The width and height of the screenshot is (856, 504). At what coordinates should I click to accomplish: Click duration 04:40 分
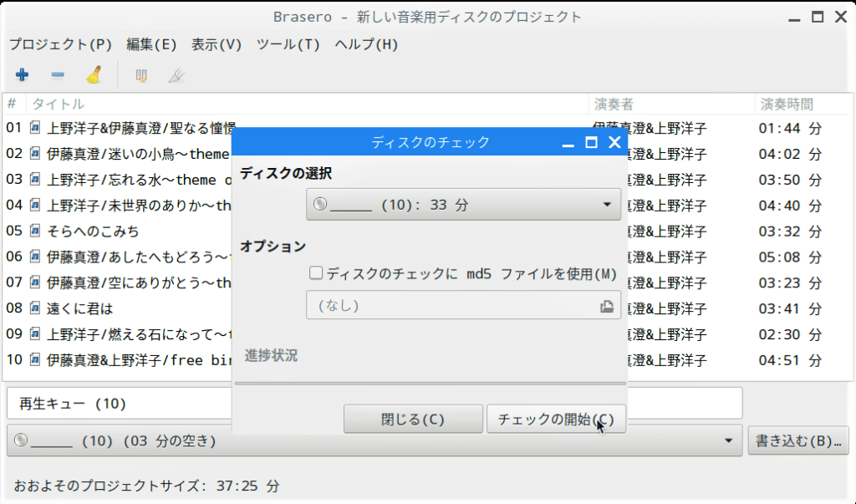[790, 206]
